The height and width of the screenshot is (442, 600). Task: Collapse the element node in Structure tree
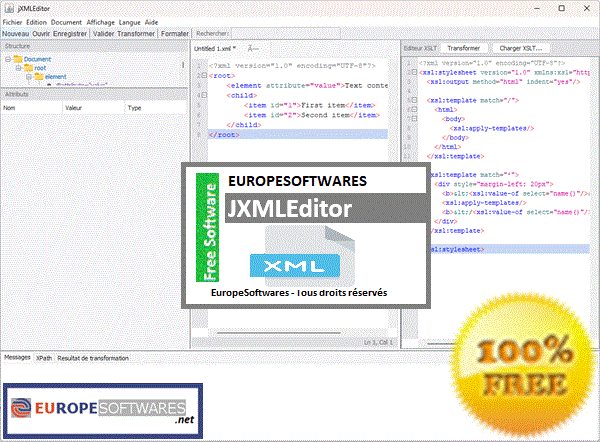point(29,77)
